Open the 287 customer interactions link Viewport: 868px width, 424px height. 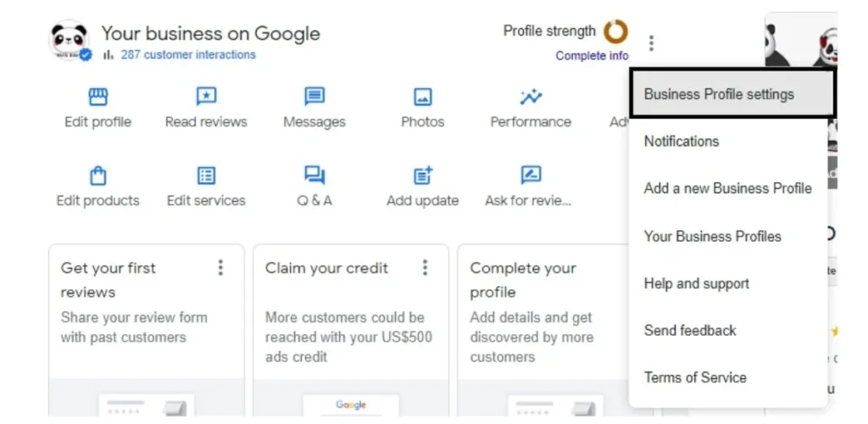click(x=188, y=55)
